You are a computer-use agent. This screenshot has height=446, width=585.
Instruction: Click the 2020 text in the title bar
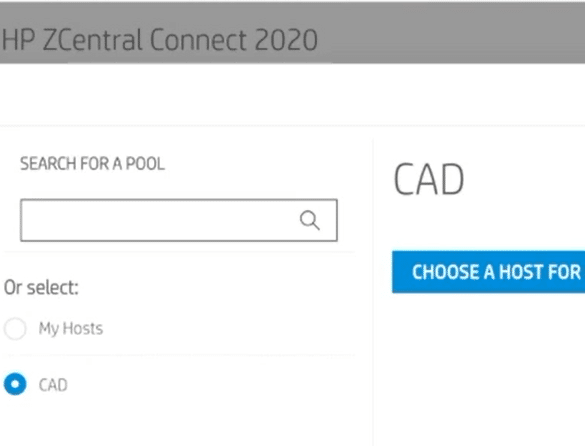click(286, 40)
